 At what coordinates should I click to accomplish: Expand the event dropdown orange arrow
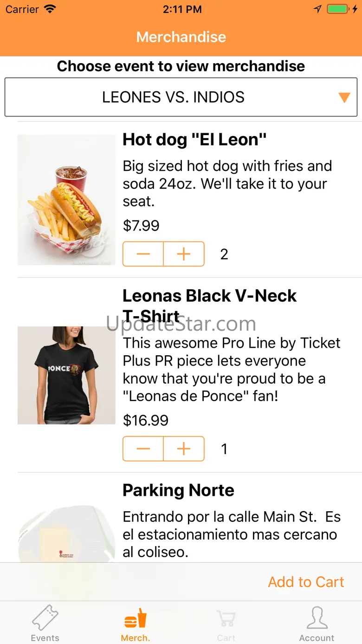click(x=344, y=98)
